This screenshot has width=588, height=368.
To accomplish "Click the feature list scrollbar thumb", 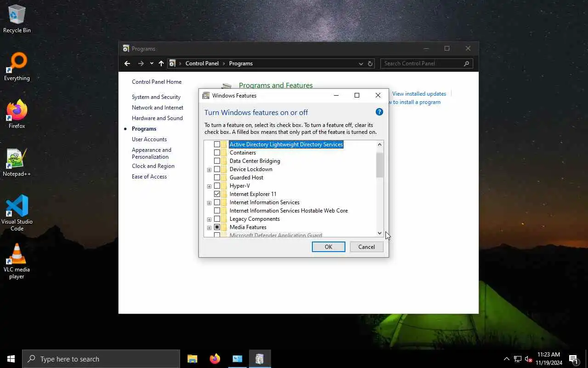I will [x=379, y=165].
